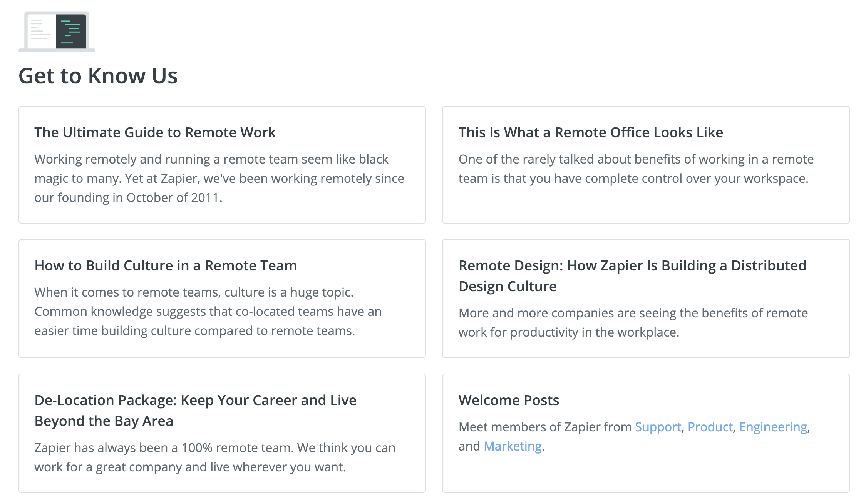Click the Welcome Posts card title
Image resolution: width=861 pixels, height=504 pixels.
coord(509,400)
